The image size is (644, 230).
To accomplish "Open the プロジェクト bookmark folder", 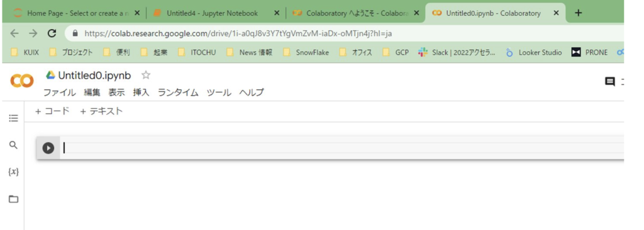I will tap(70, 52).
